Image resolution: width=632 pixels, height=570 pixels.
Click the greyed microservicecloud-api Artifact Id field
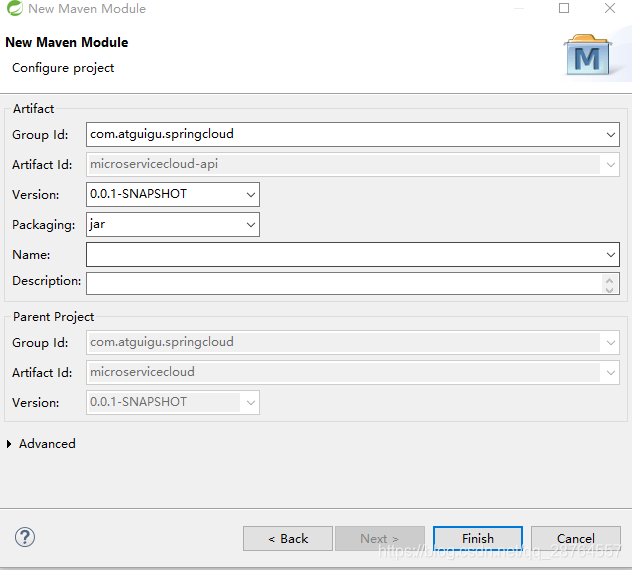click(x=353, y=164)
